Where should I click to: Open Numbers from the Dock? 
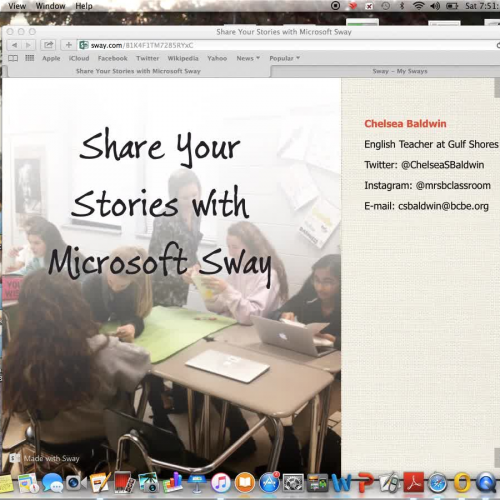(x=172, y=483)
